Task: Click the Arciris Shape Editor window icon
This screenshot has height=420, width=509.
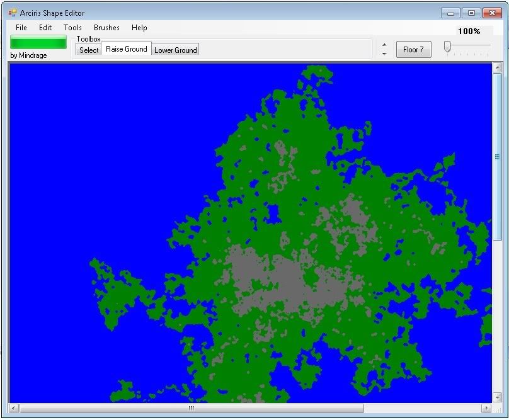Action: coord(13,13)
